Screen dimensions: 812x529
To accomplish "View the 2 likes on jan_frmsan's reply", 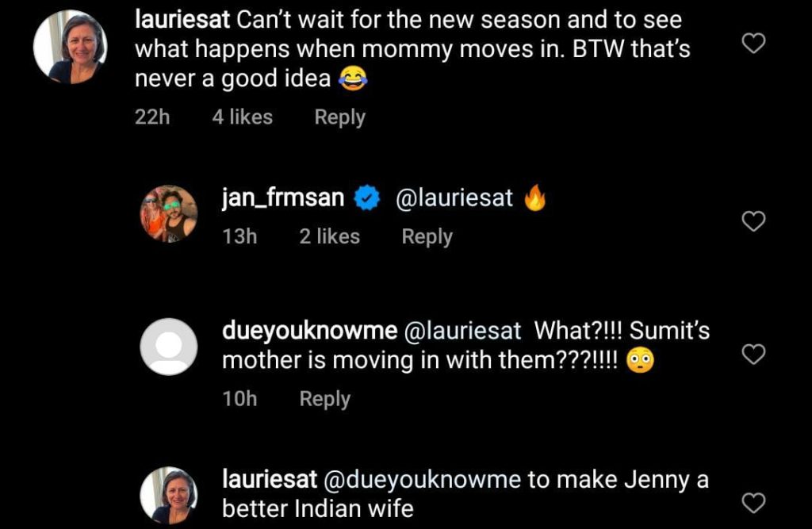I will pos(329,236).
